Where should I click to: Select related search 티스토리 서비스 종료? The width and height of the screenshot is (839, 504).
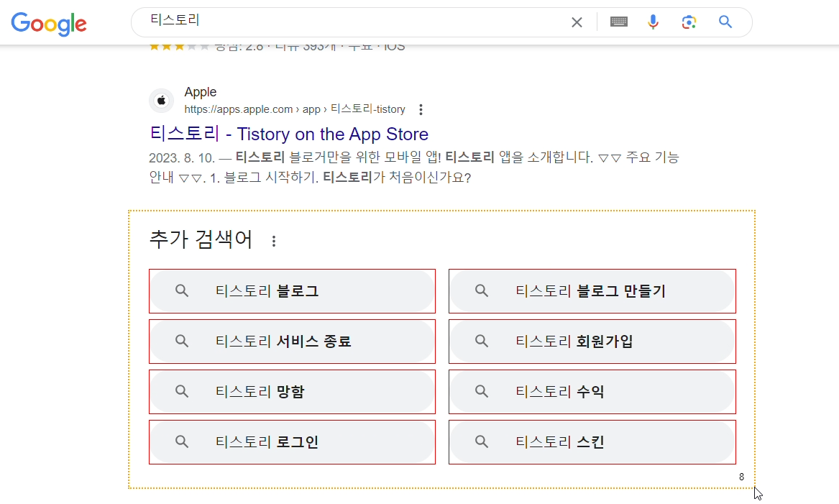(x=292, y=342)
